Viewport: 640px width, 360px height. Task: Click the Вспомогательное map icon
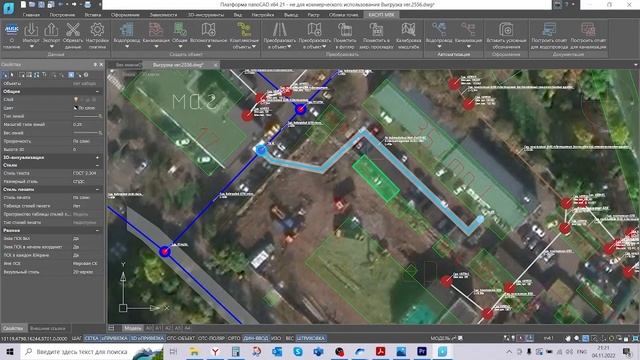[x=208, y=30]
